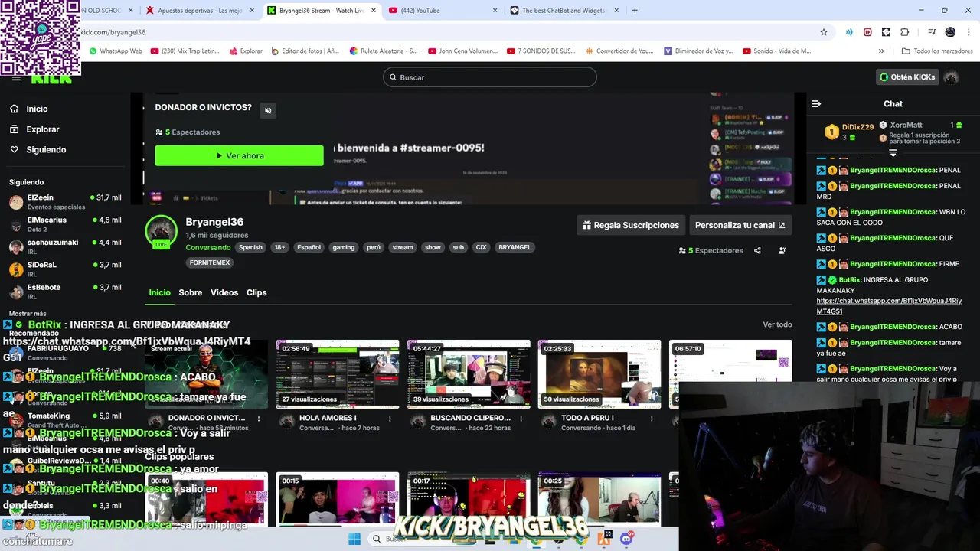
Task: Click the Regala Suscripciones button
Action: (x=631, y=225)
